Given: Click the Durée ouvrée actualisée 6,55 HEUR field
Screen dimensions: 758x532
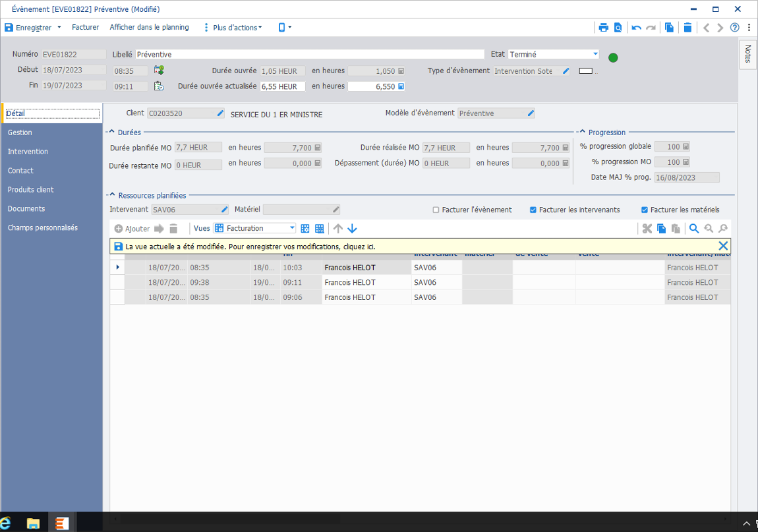Looking at the screenshot, I should [x=282, y=86].
